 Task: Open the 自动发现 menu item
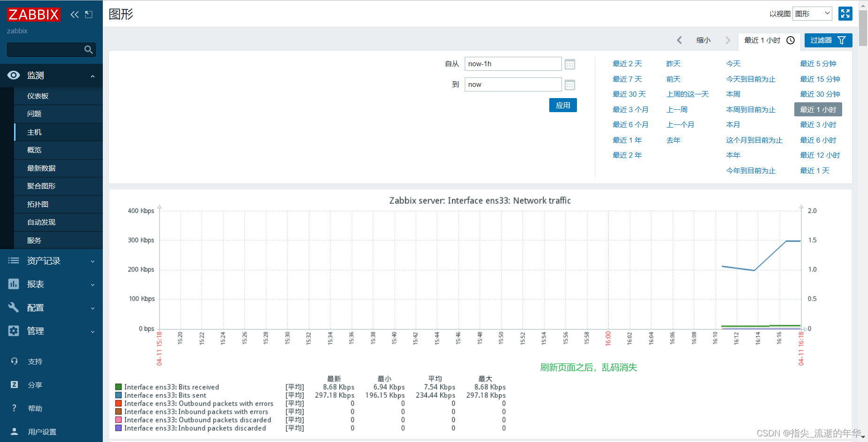click(58, 222)
